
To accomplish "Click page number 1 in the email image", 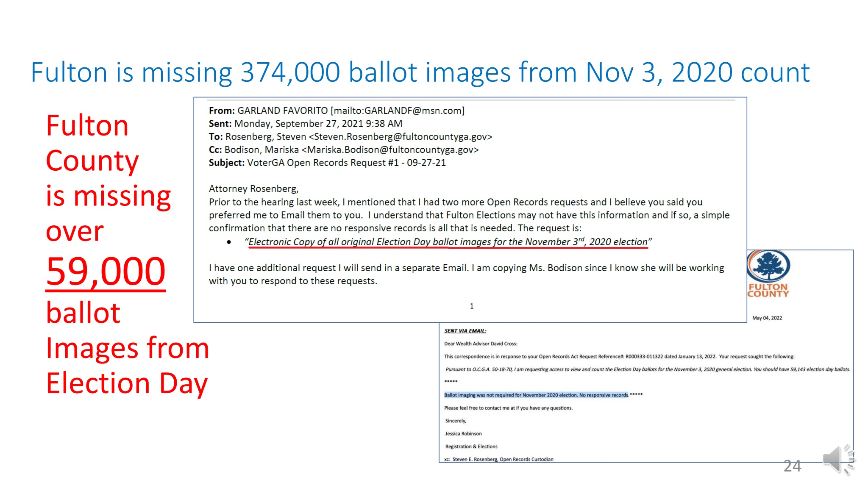I will pyautogui.click(x=471, y=306).
